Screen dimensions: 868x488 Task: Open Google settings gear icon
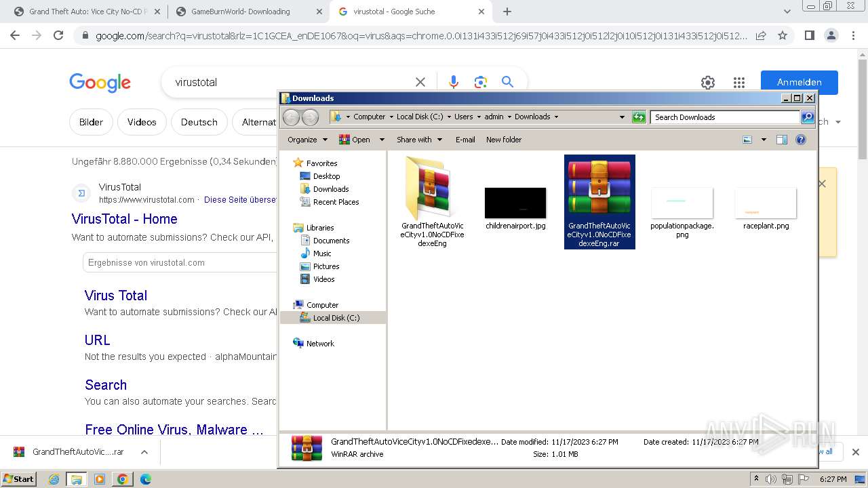(708, 83)
